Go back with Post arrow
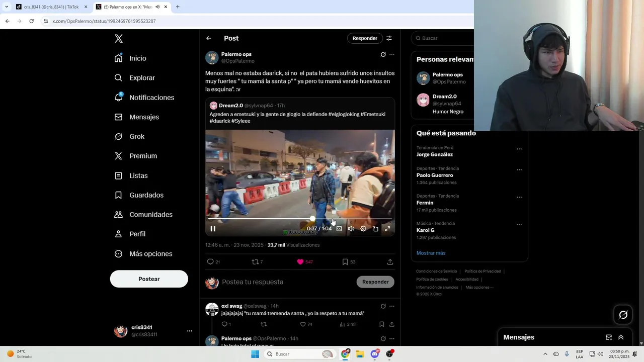 209,38
